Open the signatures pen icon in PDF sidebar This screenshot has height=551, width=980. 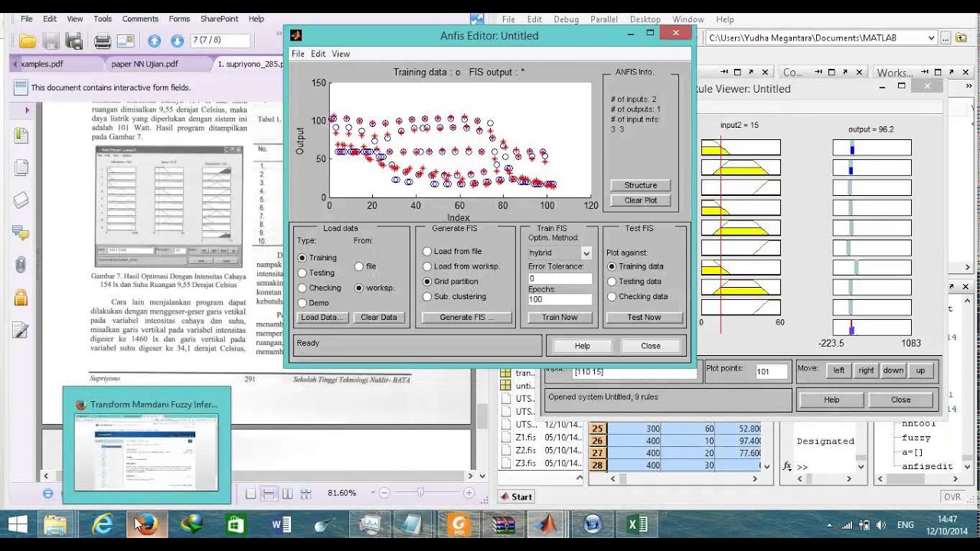pyautogui.click(x=21, y=331)
